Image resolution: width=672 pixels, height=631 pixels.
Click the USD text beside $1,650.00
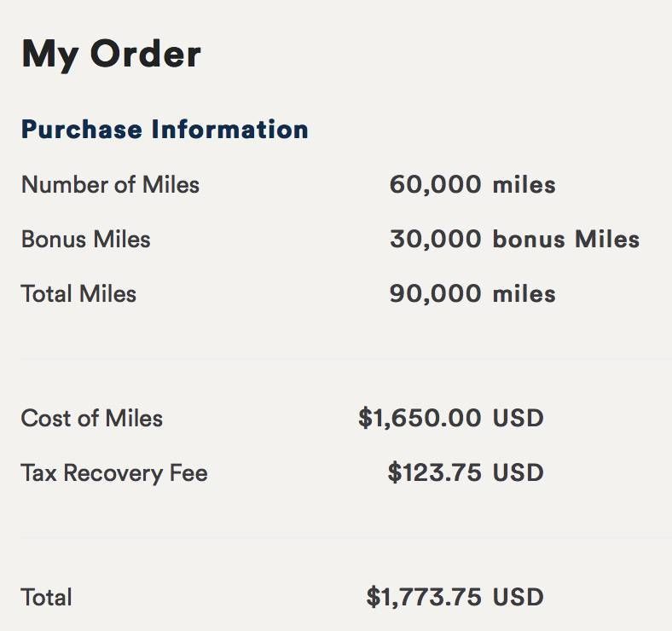518,418
